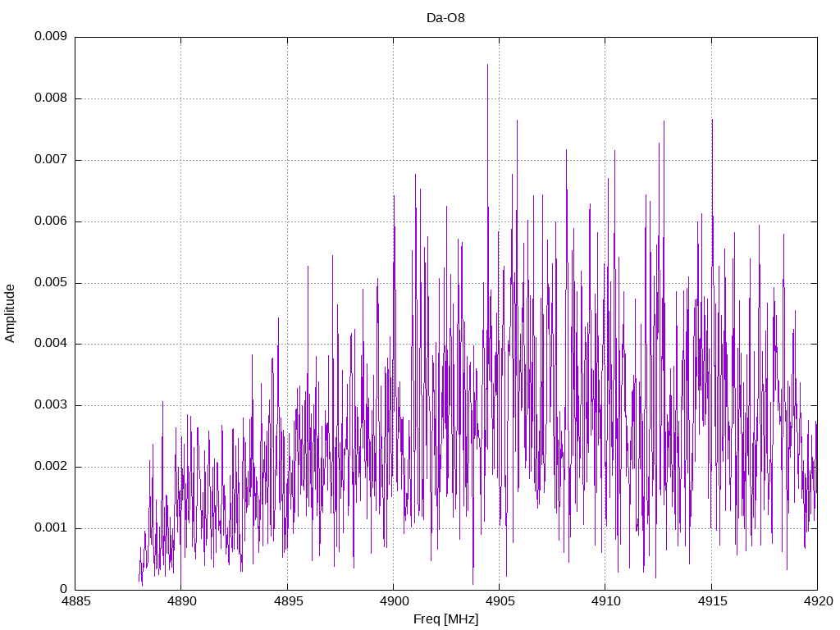Click the Freq [MHz] x-axis label
Screen dimensions: 840x630
point(445,619)
